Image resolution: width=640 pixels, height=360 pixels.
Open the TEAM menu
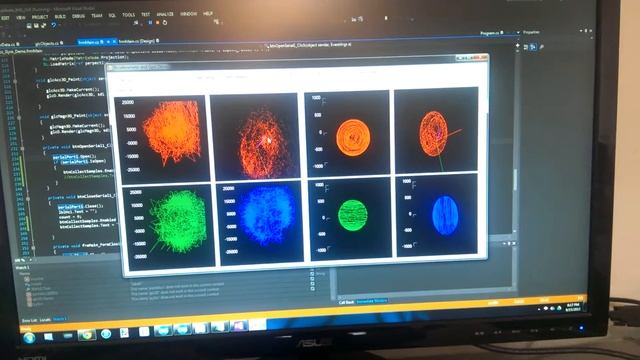pyautogui.click(x=97, y=16)
